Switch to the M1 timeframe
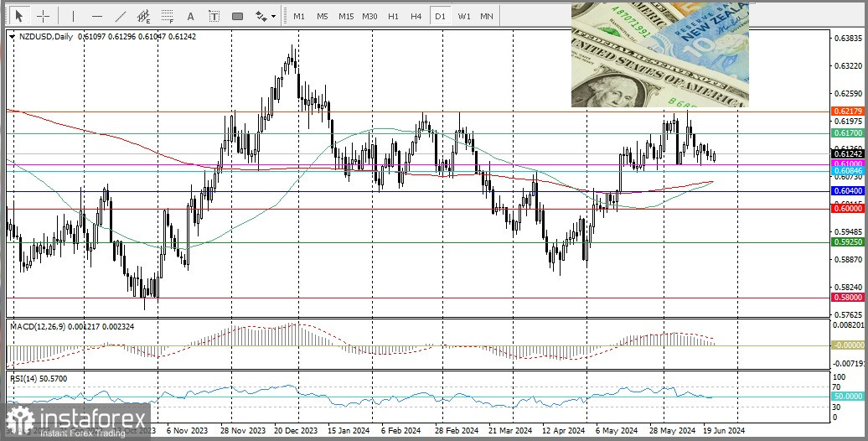Viewport: 868px width, 441px height. point(299,16)
